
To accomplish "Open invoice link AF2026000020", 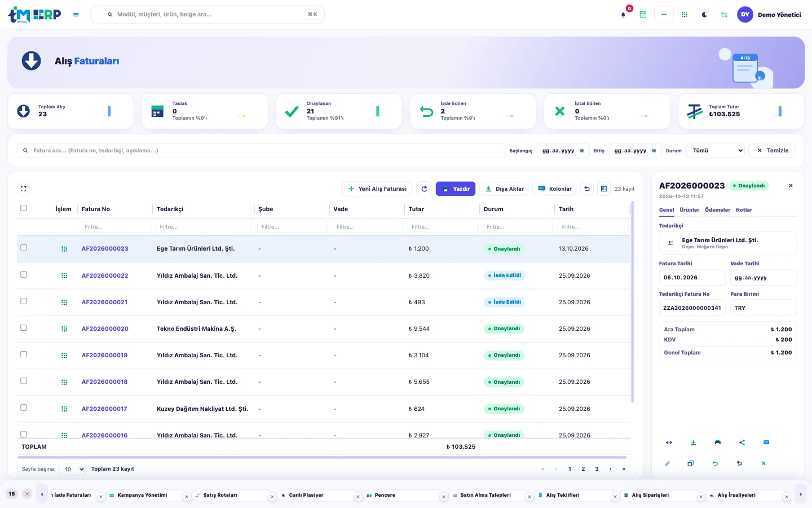I will pyautogui.click(x=105, y=329).
